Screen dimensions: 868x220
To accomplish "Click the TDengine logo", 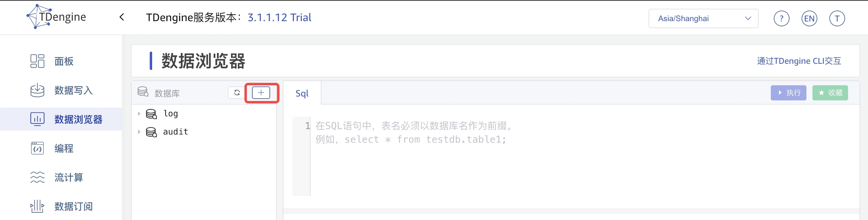I will [x=56, y=17].
